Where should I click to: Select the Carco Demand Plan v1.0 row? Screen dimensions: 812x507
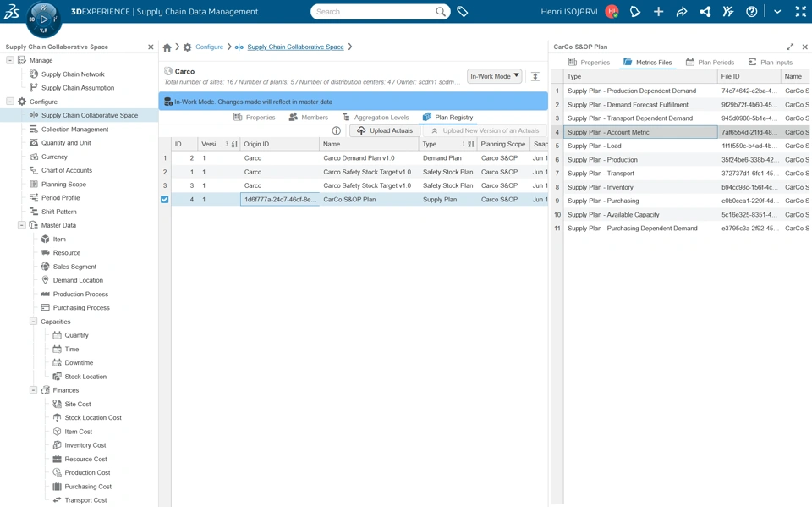point(354,158)
